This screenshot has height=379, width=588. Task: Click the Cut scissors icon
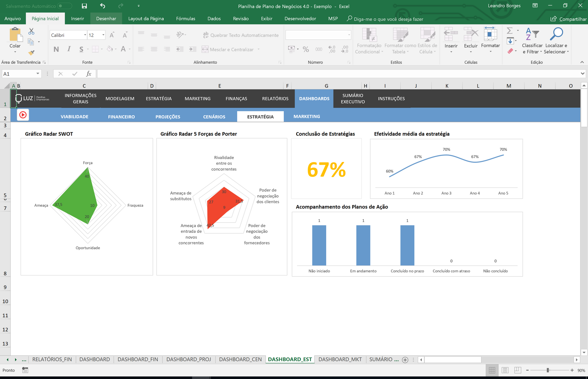[31, 31]
